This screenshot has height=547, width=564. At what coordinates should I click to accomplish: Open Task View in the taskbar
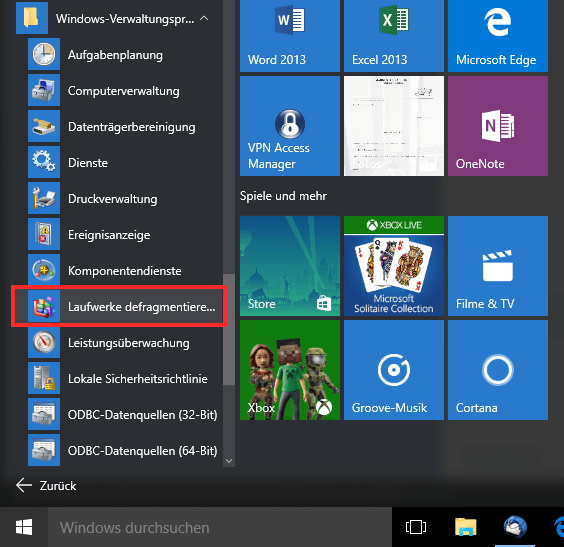(416, 527)
